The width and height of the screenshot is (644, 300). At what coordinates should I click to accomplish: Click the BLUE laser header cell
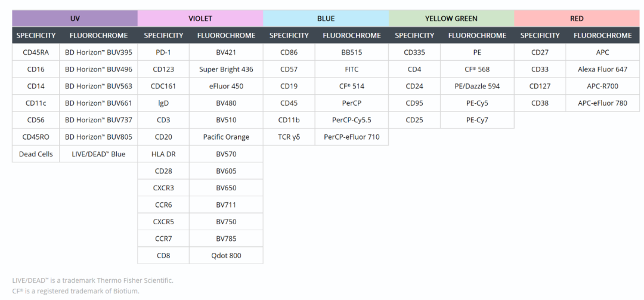pos(326,18)
